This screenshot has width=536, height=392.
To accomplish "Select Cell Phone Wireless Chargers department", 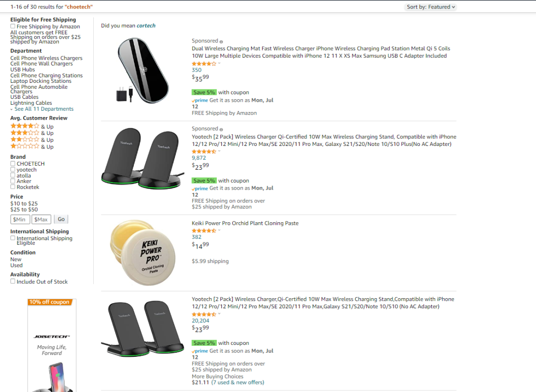I will pos(46,58).
